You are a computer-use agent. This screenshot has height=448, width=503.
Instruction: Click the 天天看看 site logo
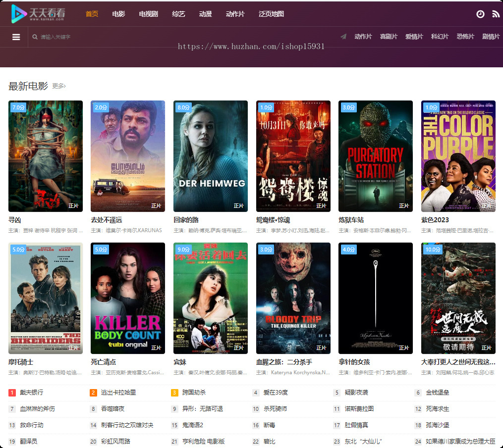click(38, 14)
